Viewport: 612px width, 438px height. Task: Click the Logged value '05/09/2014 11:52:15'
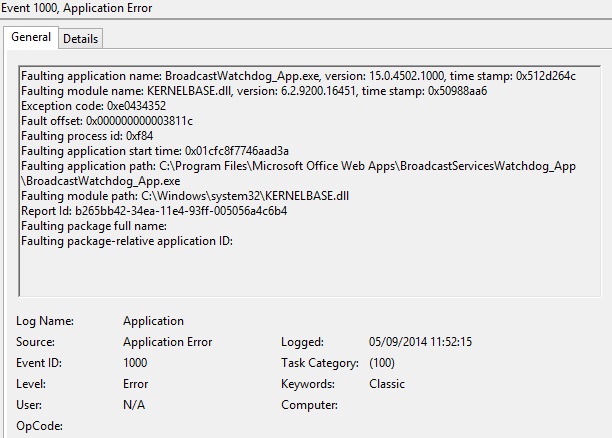pos(420,342)
